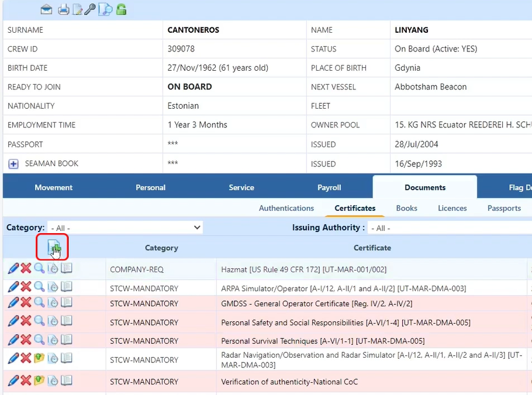Open book icon on Verification of authenticity row
Screen dimensions: 532x395
[x=67, y=380]
